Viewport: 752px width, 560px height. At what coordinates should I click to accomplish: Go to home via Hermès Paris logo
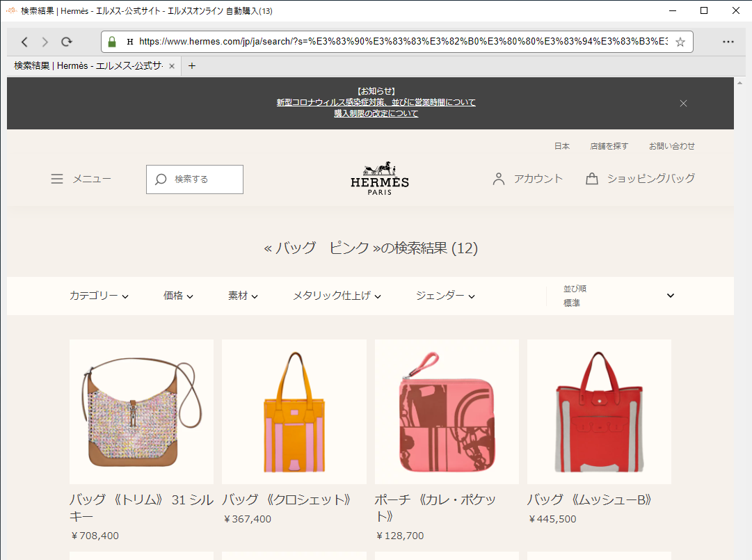click(x=380, y=178)
